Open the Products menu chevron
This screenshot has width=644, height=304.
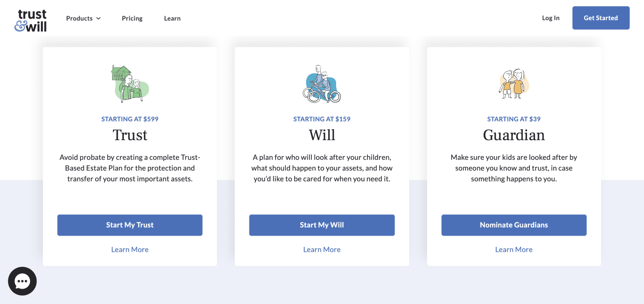click(x=98, y=18)
